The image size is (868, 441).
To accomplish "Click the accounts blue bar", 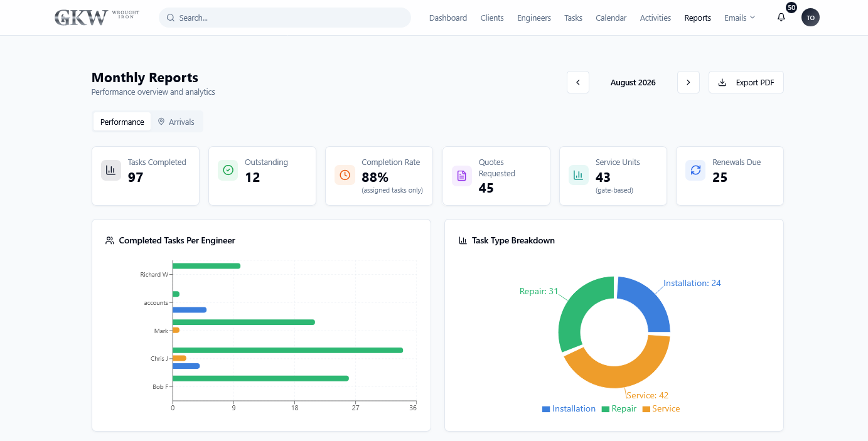I will coord(190,310).
